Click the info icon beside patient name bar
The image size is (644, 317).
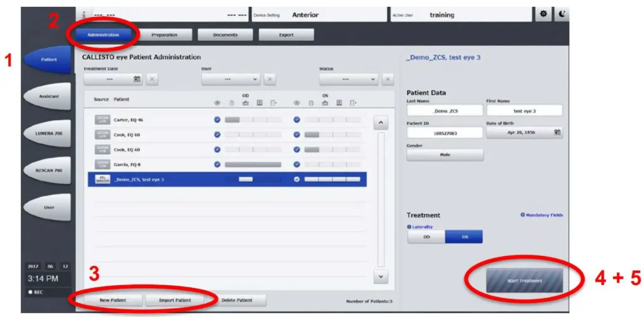[x=84, y=14]
